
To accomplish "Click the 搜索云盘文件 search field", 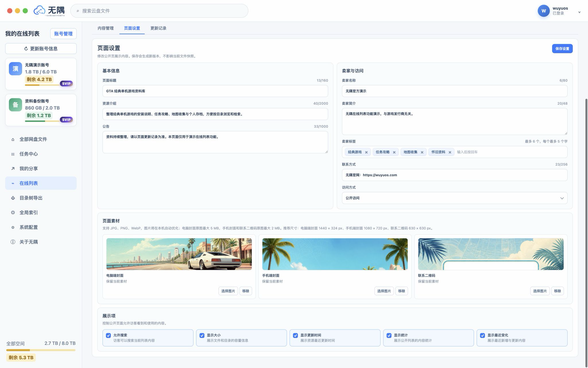I will [159, 11].
